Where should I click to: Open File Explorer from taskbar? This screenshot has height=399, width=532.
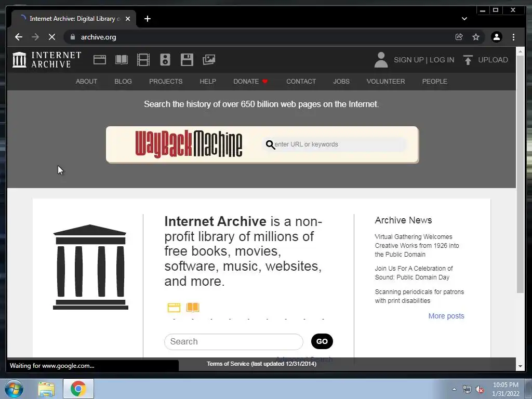(x=46, y=389)
